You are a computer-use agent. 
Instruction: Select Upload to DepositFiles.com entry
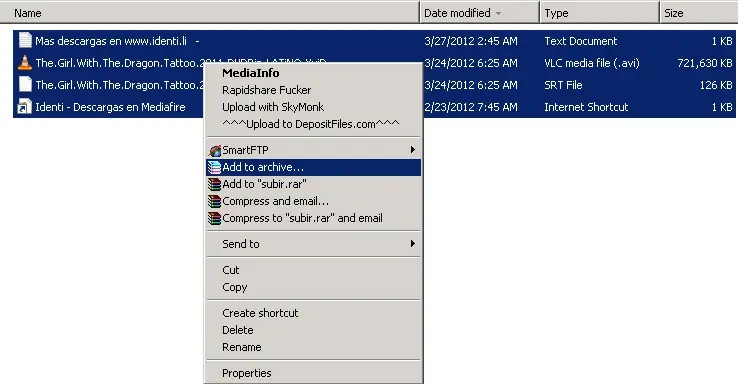click(x=313, y=124)
